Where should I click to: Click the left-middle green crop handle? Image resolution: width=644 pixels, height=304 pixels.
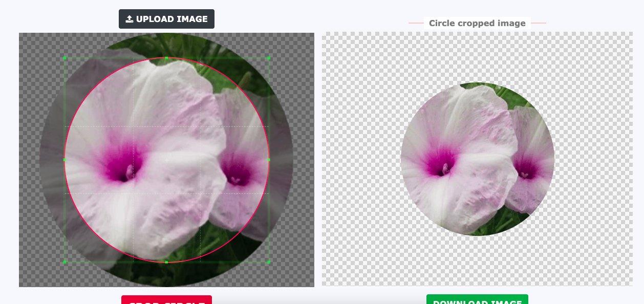[65, 160]
